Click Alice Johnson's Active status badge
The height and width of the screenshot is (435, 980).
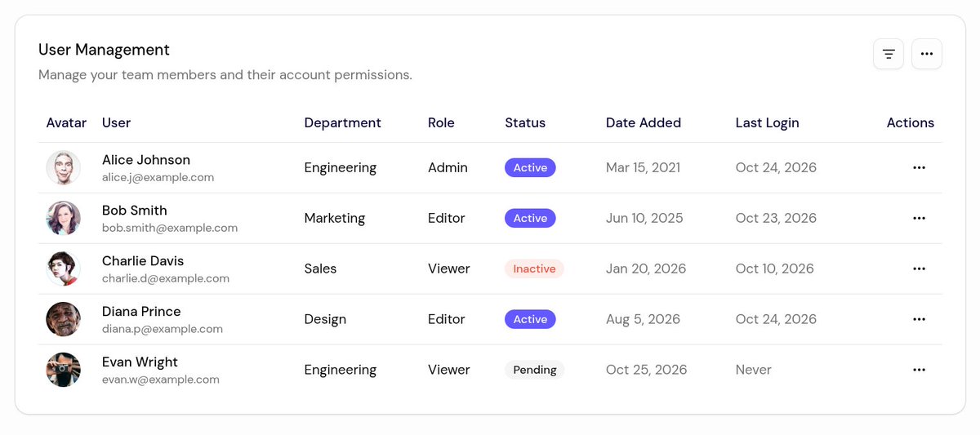point(530,167)
